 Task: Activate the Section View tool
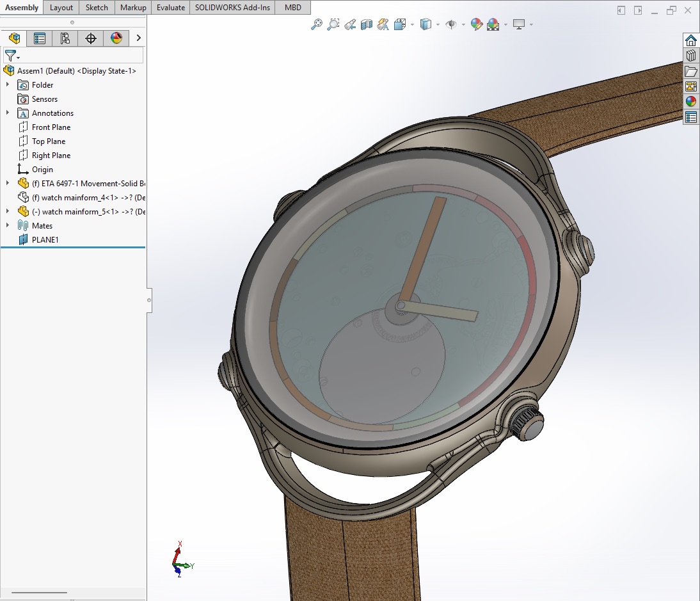(x=367, y=24)
